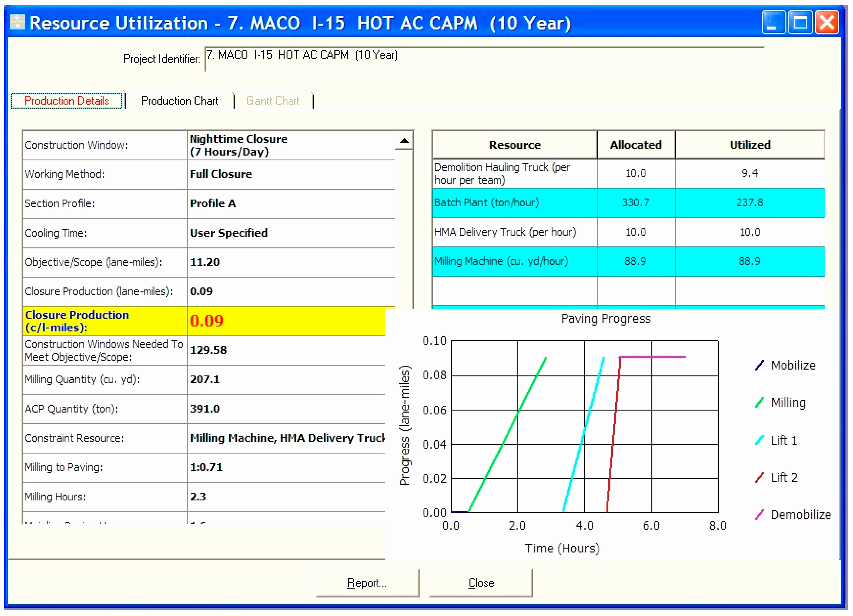
Task: Click the Lift 1 legend marker
Action: pyautogui.click(x=759, y=440)
